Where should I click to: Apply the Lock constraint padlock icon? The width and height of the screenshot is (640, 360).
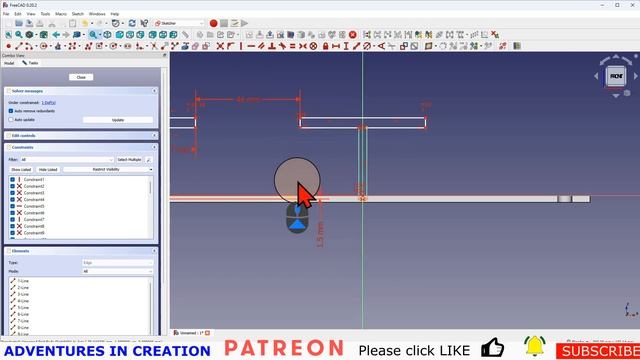tap(325, 46)
